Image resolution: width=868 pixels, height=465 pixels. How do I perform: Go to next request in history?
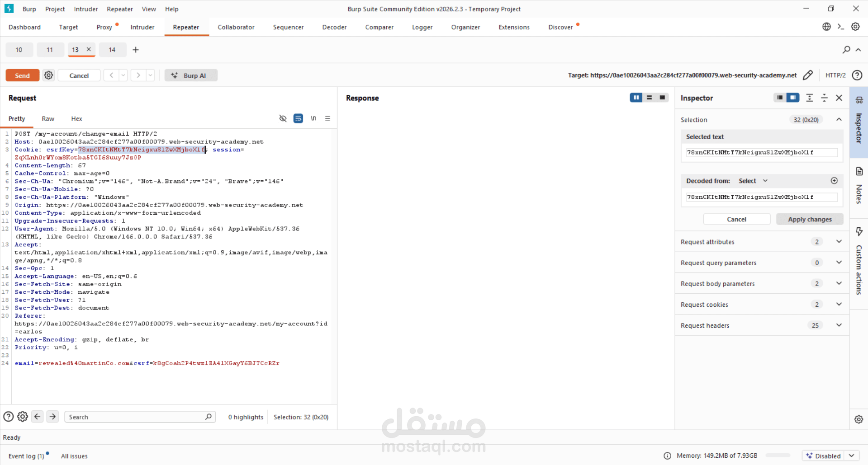(138, 75)
